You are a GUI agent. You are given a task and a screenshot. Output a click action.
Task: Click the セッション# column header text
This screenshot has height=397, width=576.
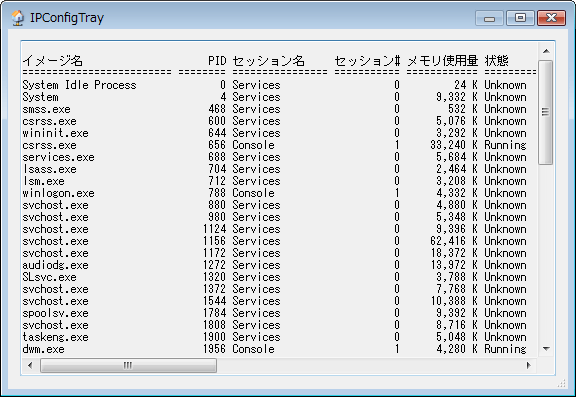[367, 61]
